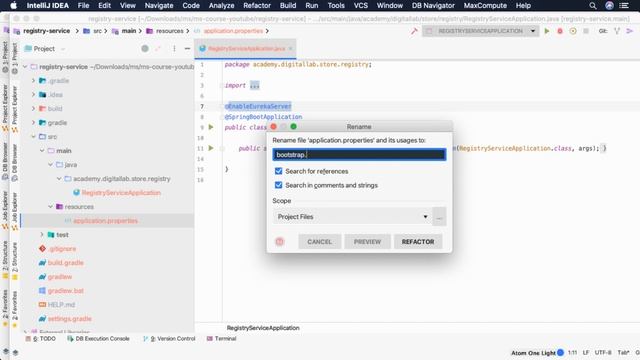Collapse the src folder
This screenshot has width=640, height=360.
point(33,137)
